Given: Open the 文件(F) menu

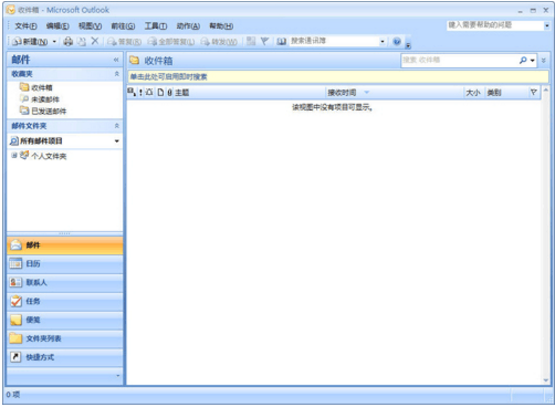Looking at the screenshot, I should pos(26,26).
